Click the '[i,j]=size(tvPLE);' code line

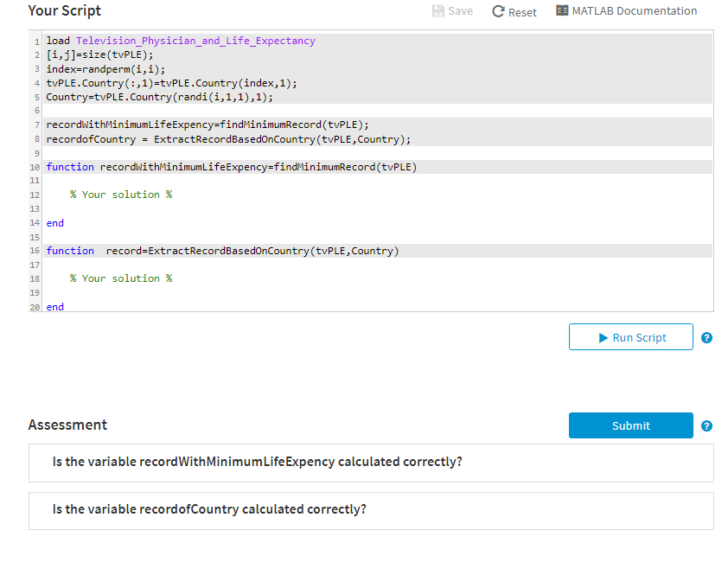click(x=99, y=54)
